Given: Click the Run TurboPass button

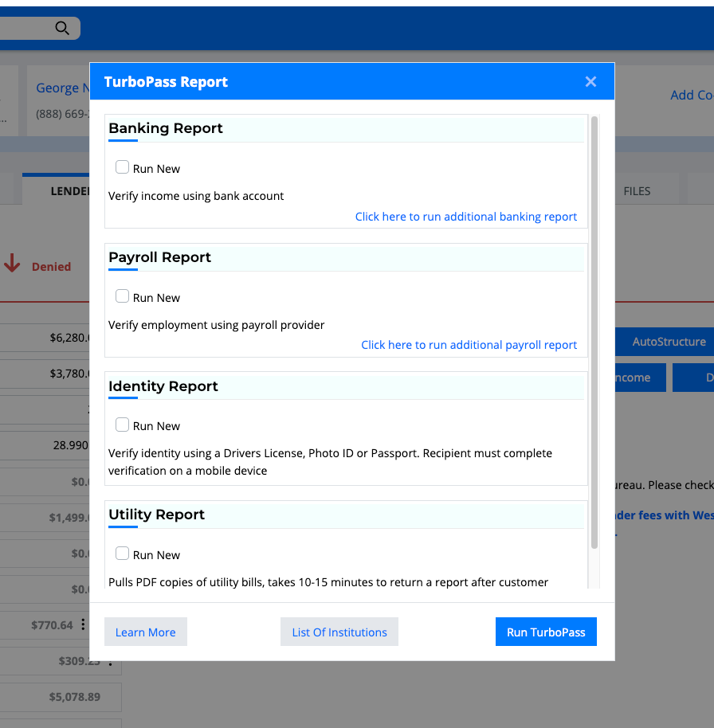Looking at the screenshot, I should (x=546, y=632).
